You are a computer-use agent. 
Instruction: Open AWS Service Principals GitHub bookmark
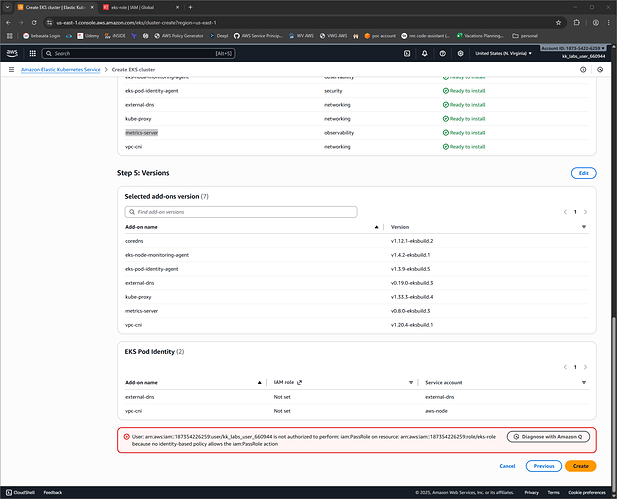[x=258, y=36]
